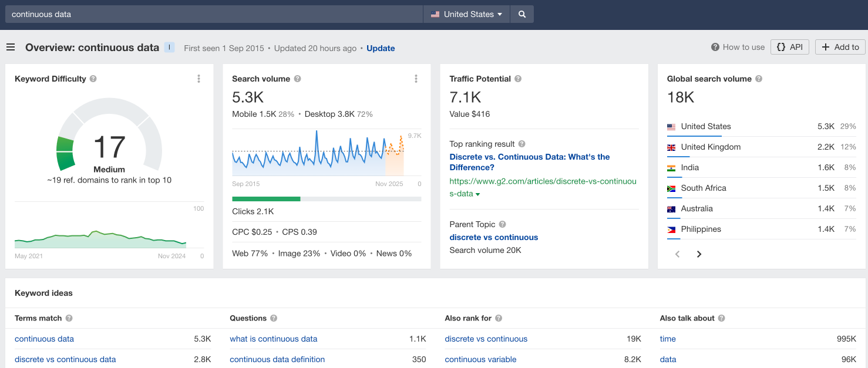
Task: Click the Global search volume 18K figure
Action: click(681, 97)
